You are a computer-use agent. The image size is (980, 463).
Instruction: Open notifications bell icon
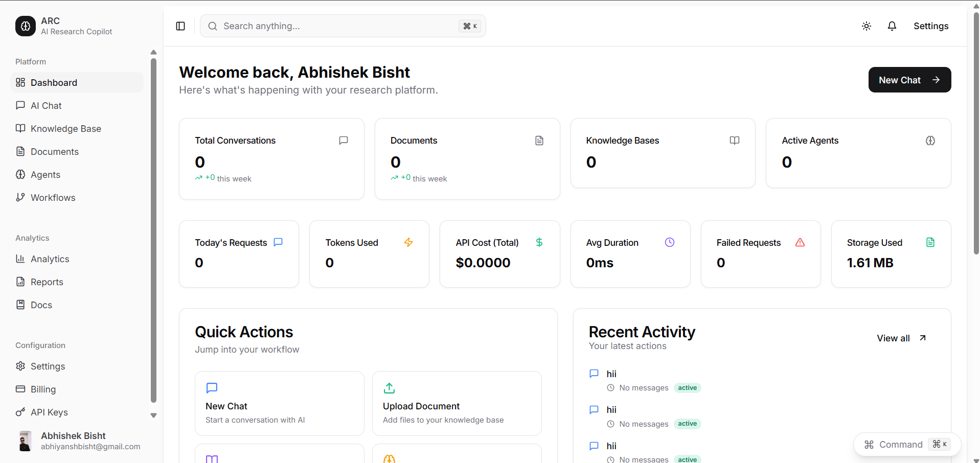(892, 26)
